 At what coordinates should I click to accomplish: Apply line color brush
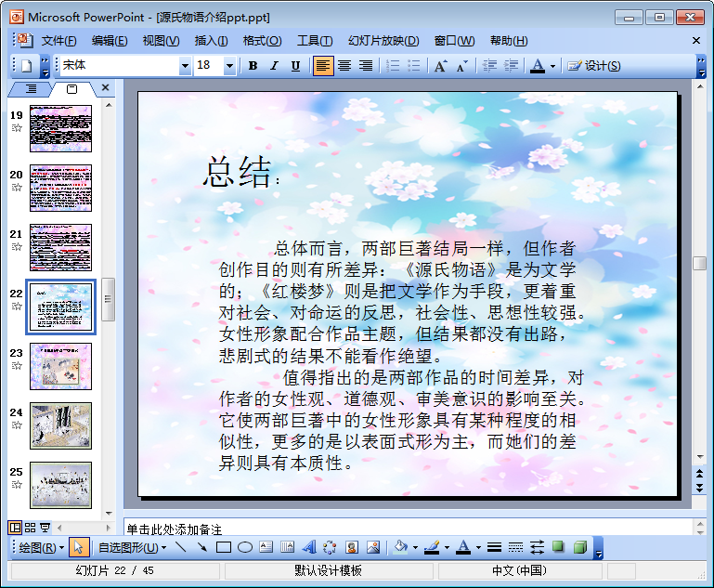point(432,547)
